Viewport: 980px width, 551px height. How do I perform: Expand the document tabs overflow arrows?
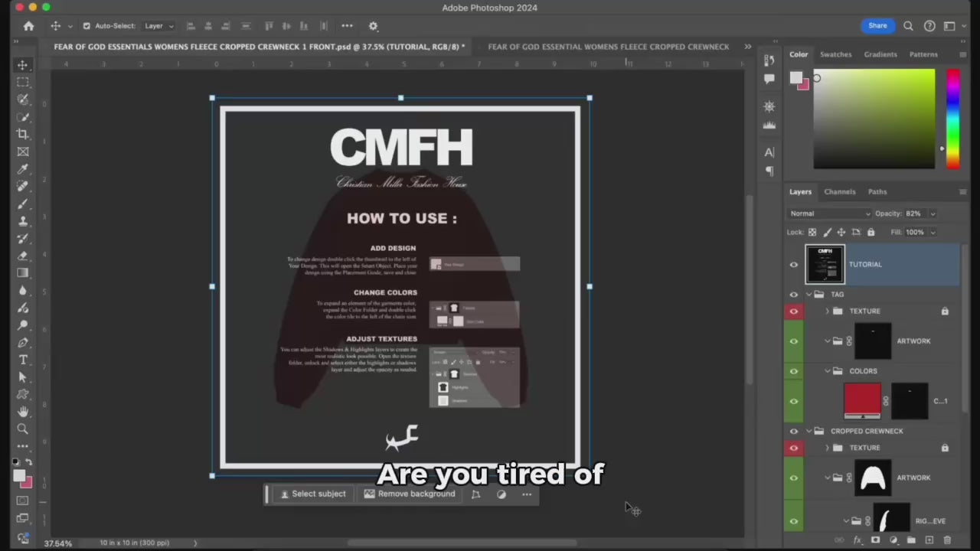[748, 47]
